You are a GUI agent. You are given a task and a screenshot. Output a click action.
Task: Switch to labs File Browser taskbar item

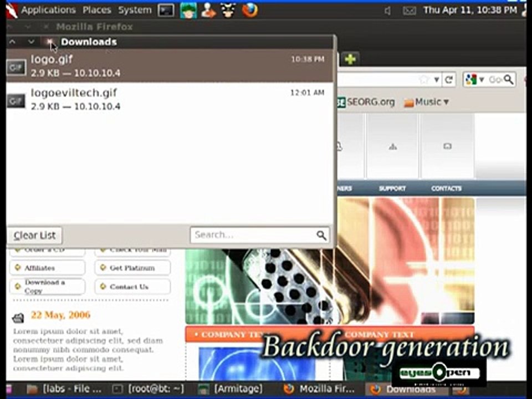64,389
